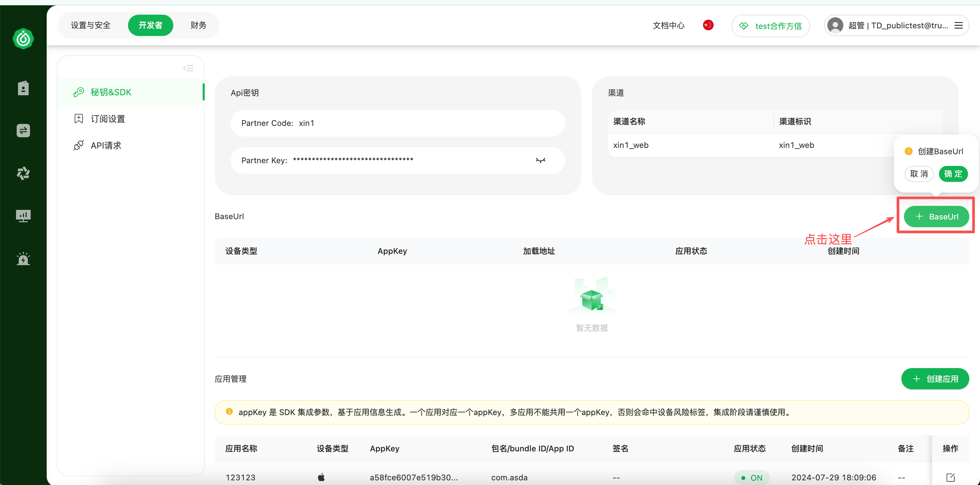Open the account hamburger menu
This screenshot has height=485, width=980.
click(x=959, y=25)
